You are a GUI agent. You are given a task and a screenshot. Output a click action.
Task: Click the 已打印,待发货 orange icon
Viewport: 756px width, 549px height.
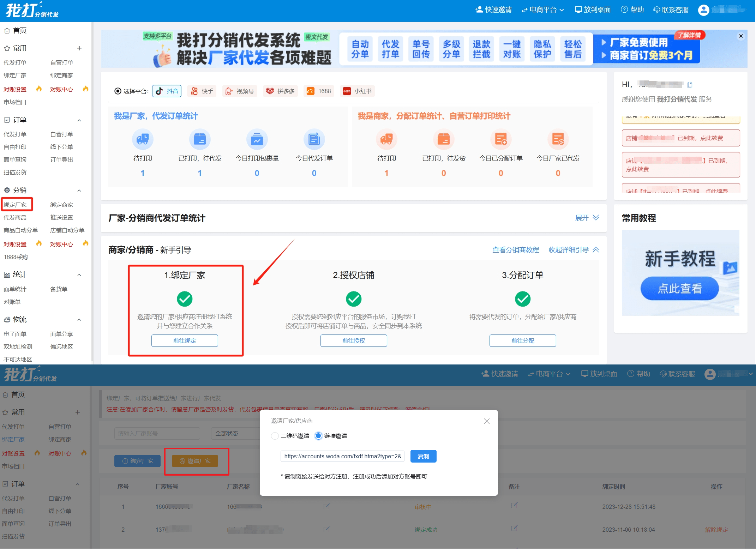coord(444,139)
